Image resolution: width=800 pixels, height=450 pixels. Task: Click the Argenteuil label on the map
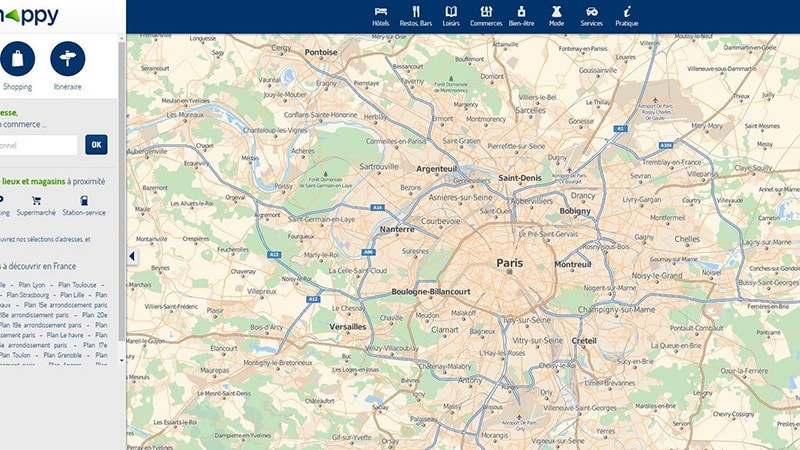[x=437, y=169]
